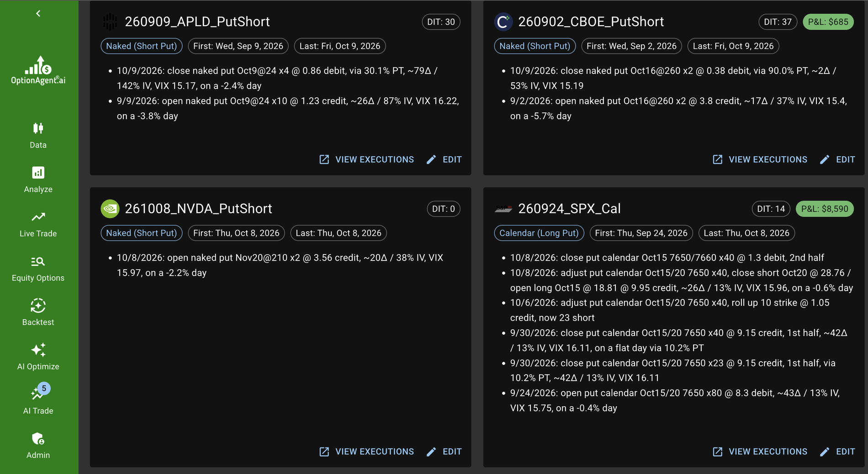Viewport: 868px width, 474px height.
Task: Click the 260902_CBOE_PutShort title
Action: coord(591,21)
